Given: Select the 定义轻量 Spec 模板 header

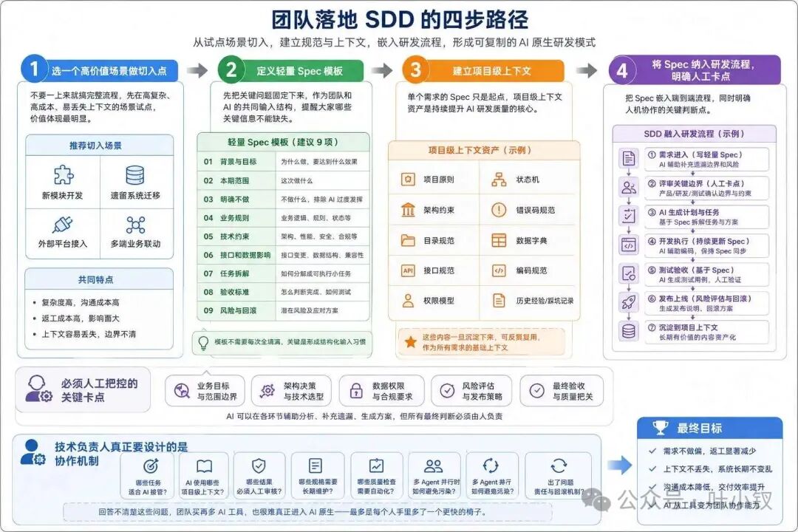Looking at the screenshot, I should pyautogui.click(x=291, y=70).
